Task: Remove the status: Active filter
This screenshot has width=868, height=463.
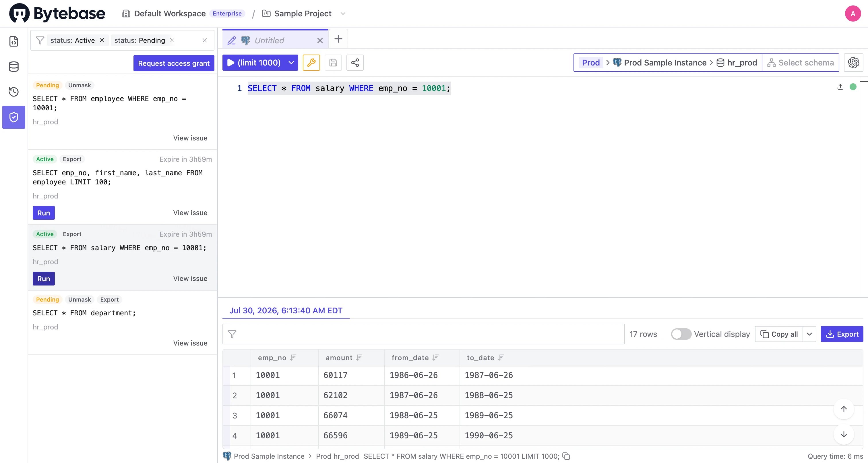Action: [x=102, y=40]
